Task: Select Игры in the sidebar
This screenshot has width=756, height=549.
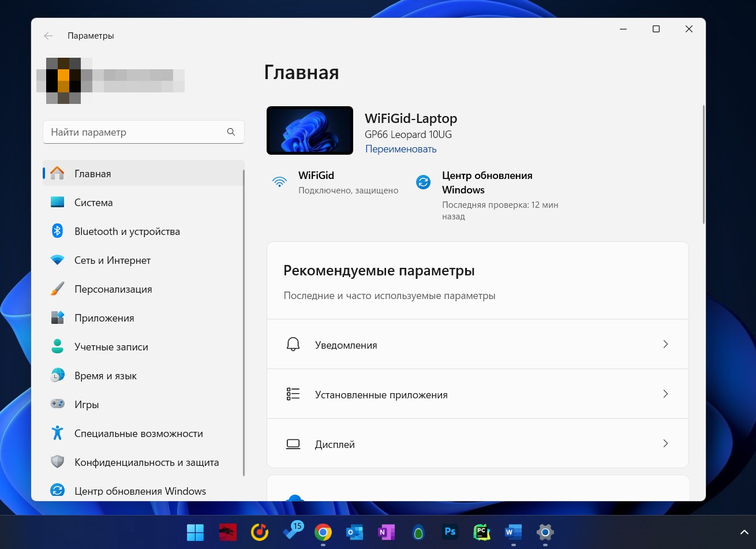Action: coord(144,404)
